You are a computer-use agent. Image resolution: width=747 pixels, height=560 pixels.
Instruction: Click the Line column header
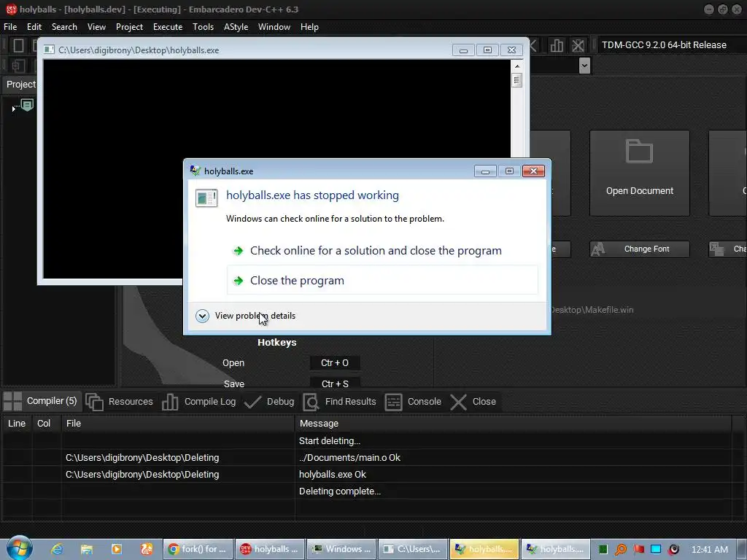click(17, 424)
